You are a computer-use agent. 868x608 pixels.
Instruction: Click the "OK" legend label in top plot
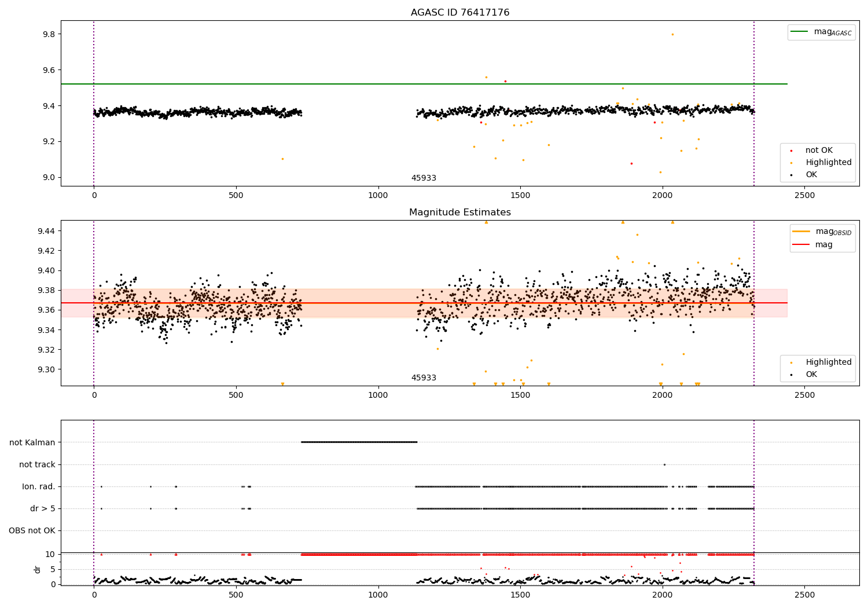tap(811, 175)
